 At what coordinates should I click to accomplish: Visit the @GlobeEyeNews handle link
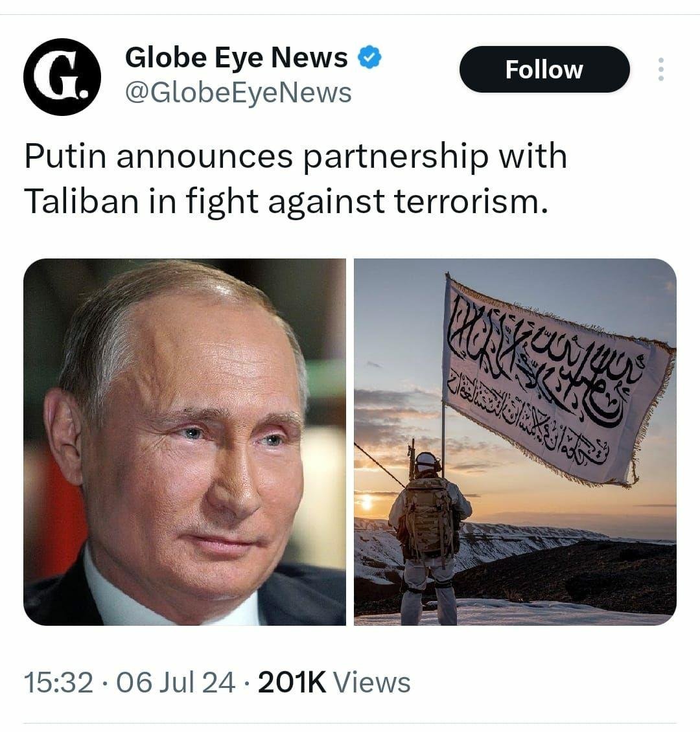pos(238,93)
